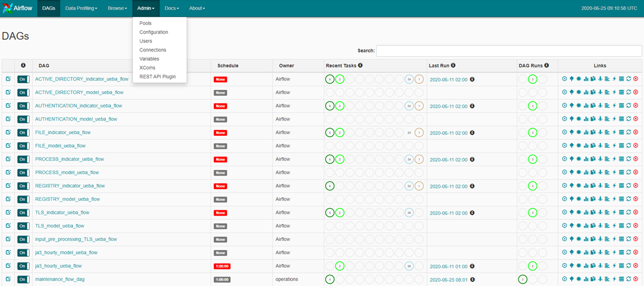Trigger the ACTIVE_DIRECTORY_indicator_ueba_flow DAG run icon
Image resolution: width=644 pixels, height=286 pixels.
pos(564,79)
